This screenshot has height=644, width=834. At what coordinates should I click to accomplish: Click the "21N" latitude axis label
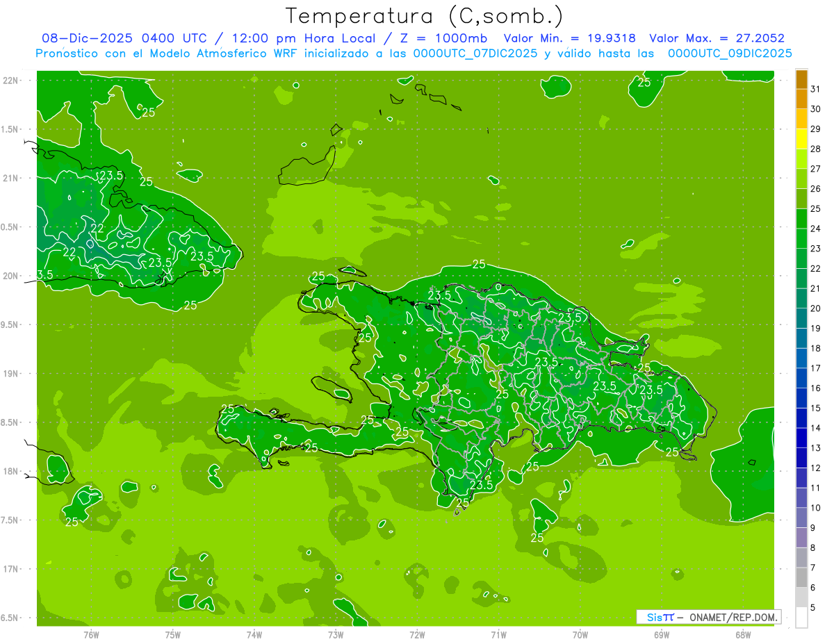[10, 178]
